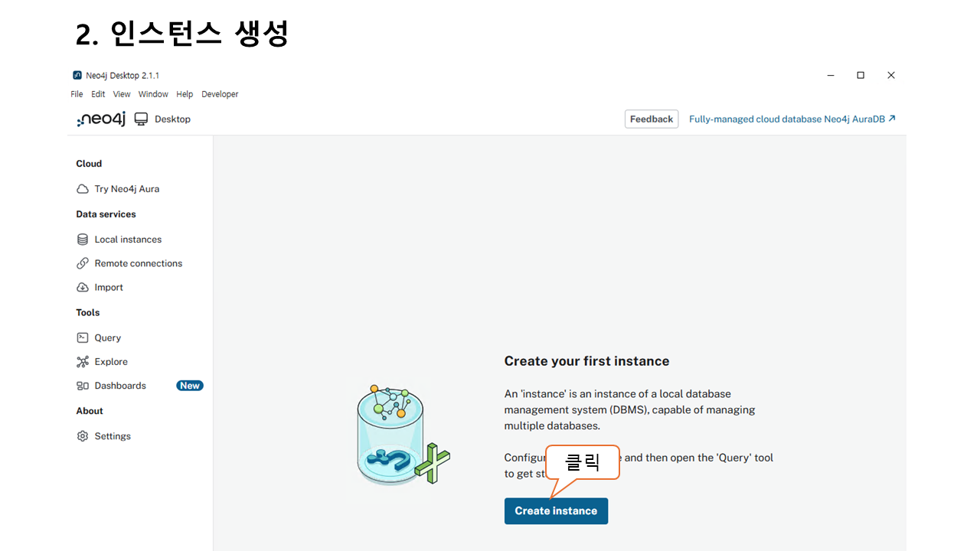Click the Desktop monitor icon
Screen dimensions: 980x551
point(141,119)
